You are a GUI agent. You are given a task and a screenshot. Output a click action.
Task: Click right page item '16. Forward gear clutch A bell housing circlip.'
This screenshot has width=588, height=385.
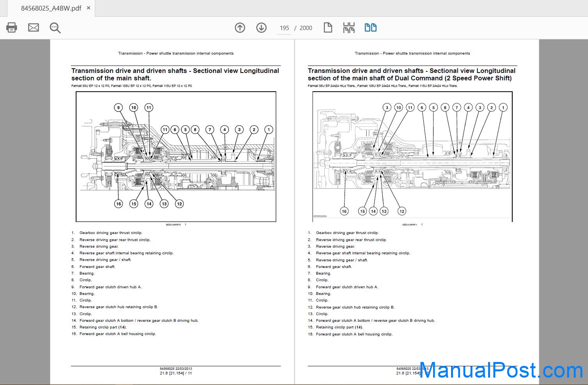tap(350, 334)
